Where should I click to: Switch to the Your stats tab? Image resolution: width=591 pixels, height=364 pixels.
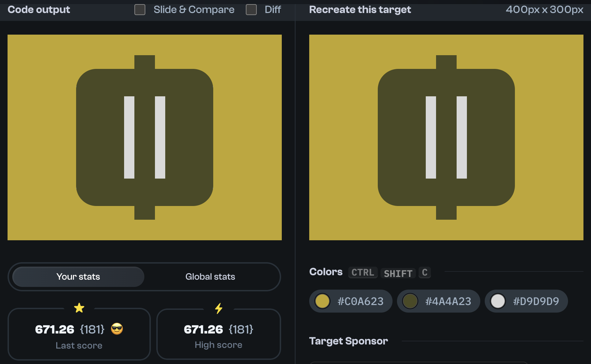78,277
